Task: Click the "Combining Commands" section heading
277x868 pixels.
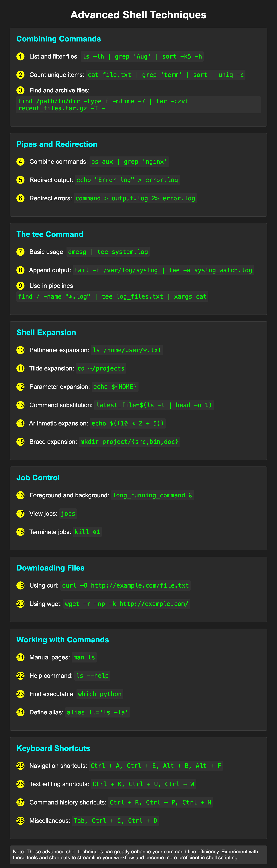Action: (x=59, y=39)
